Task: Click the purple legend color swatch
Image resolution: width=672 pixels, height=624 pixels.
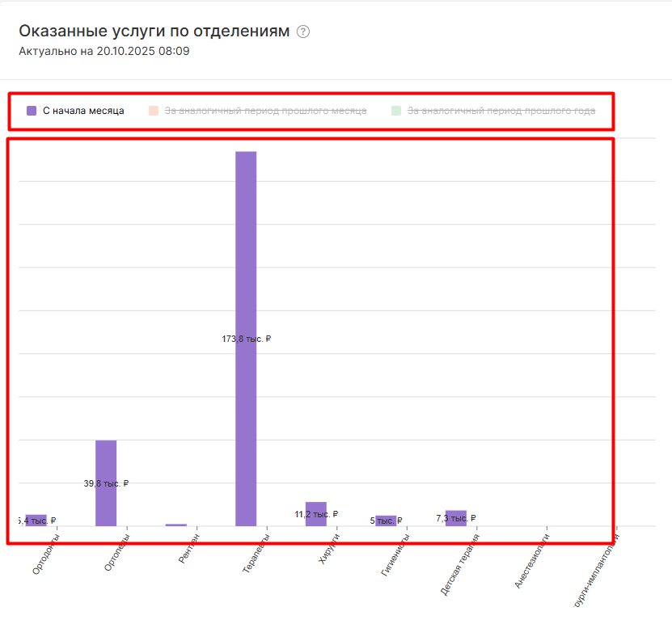Action: [x=32, y=111]
